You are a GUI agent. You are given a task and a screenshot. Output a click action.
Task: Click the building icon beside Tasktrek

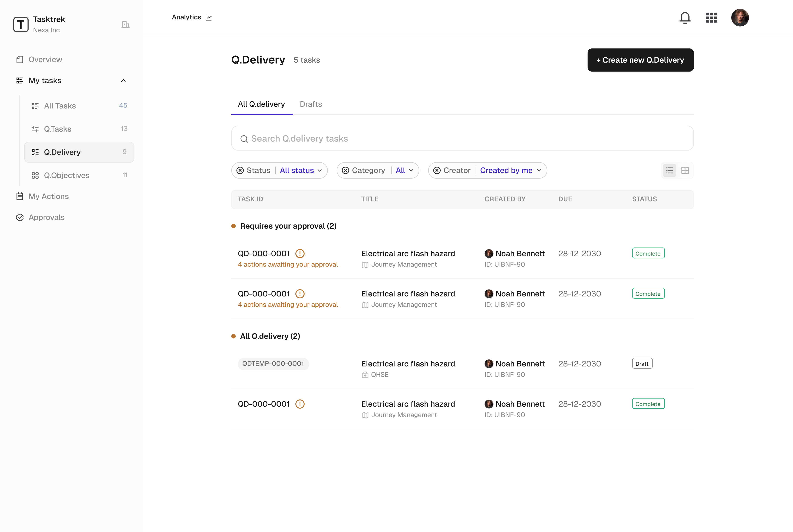point(125,24)
